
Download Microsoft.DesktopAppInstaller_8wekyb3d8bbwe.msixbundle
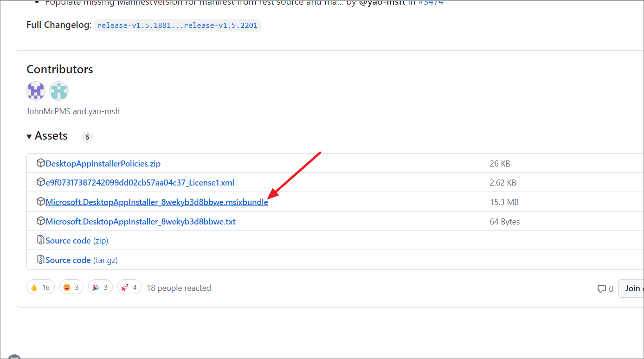pos(156,202)
